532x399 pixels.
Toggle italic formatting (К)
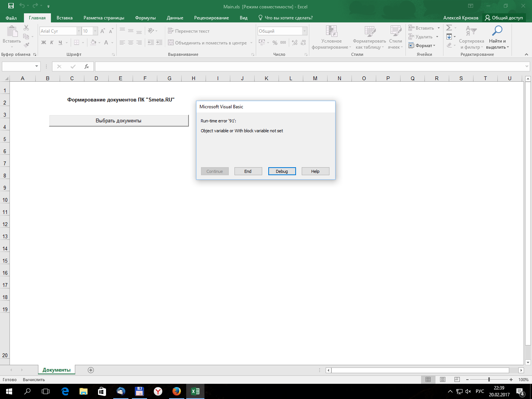(52, 42)
